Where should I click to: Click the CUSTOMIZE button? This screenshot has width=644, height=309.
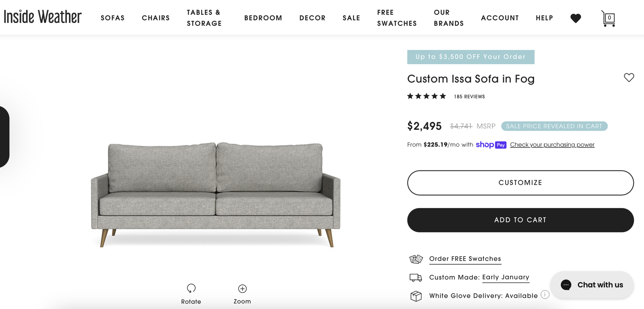tap(520, 182)
